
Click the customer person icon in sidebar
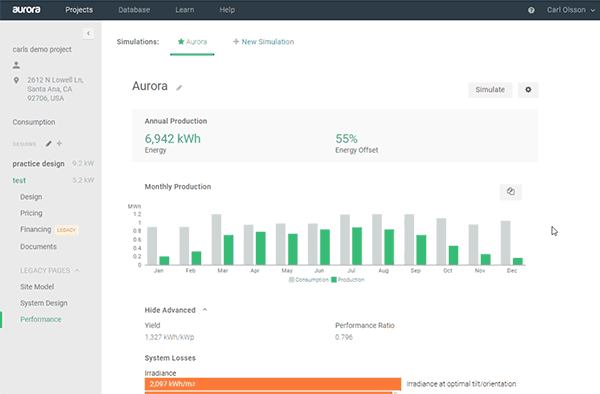[x=16, y=65]
